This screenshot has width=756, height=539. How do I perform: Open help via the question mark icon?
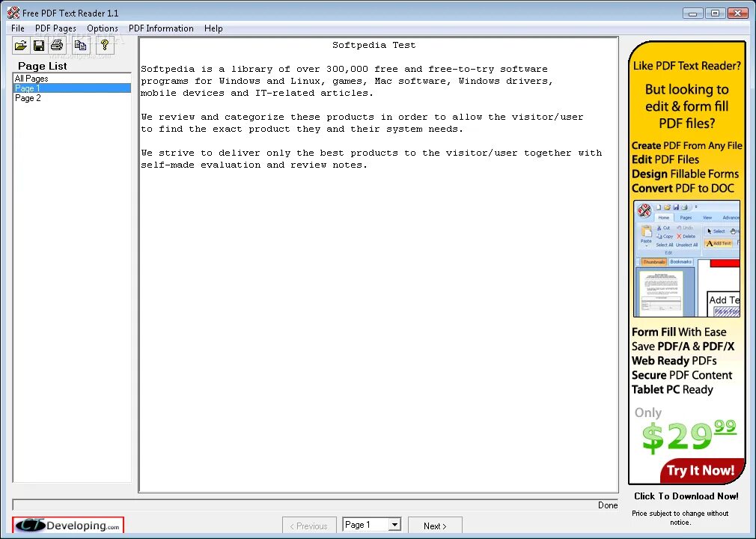pos(105,46)
